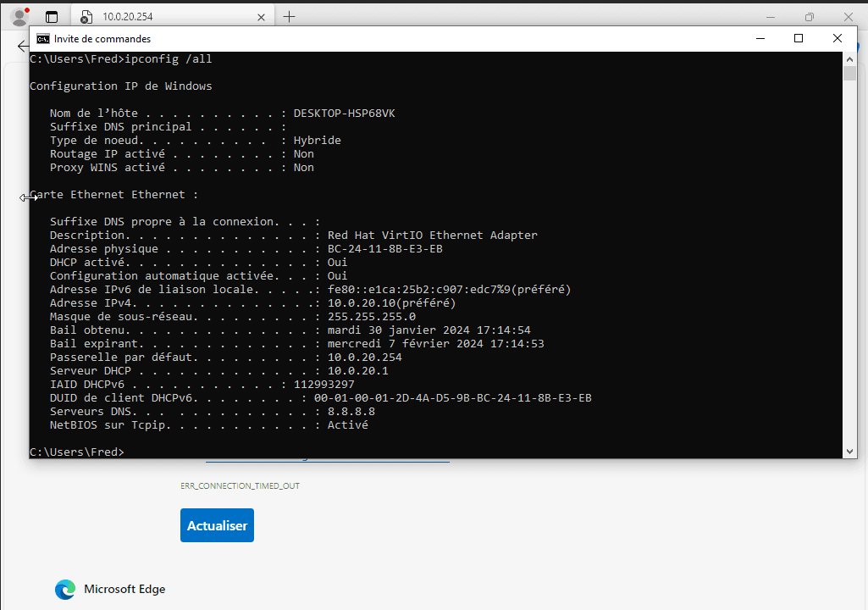Close the Invite de commandes window
Viewport: 868px width, 610px height.
point(838,38)
